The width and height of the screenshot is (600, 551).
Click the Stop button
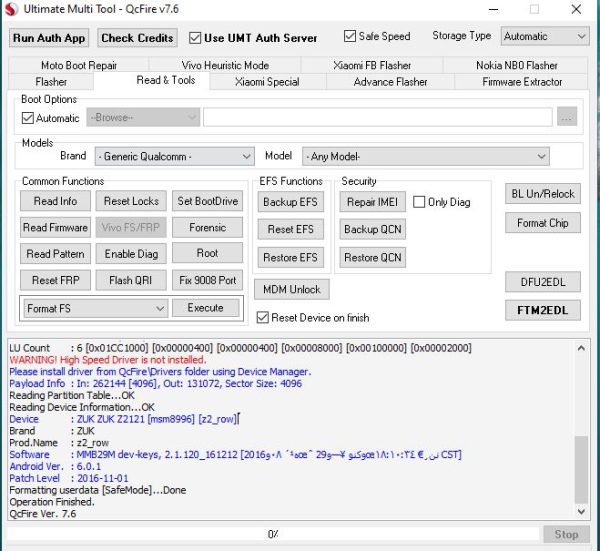(x=566, y=534)
